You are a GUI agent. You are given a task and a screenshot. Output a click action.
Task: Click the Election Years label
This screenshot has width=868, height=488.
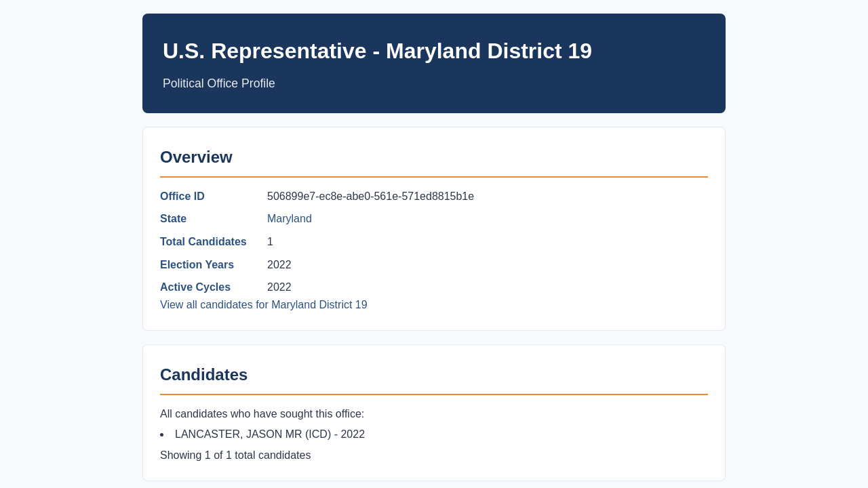point(197,265)
